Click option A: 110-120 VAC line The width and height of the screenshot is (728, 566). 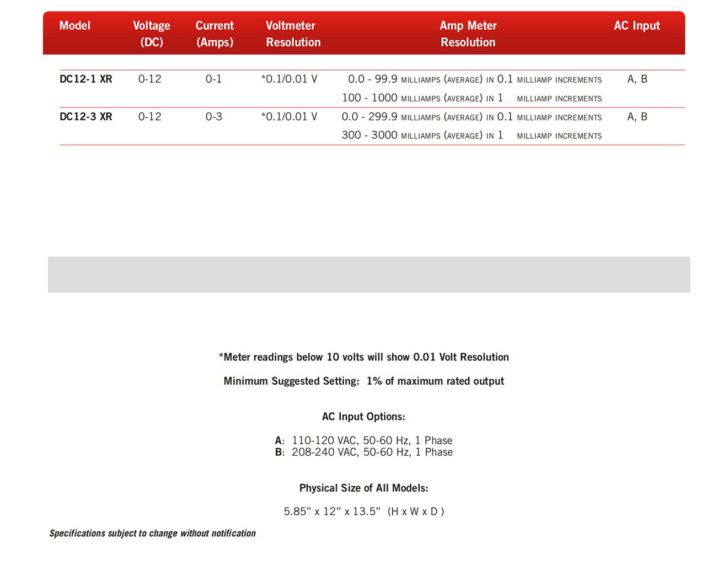click(x=363, y=440)
